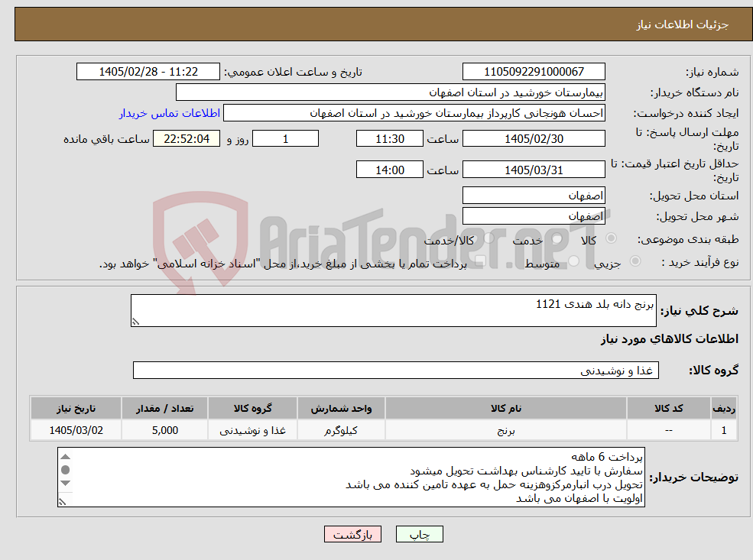Image resolution: width=753 pixels, height=560 pixels.
Task: Select the خدمت radio button
Action: 557,238
